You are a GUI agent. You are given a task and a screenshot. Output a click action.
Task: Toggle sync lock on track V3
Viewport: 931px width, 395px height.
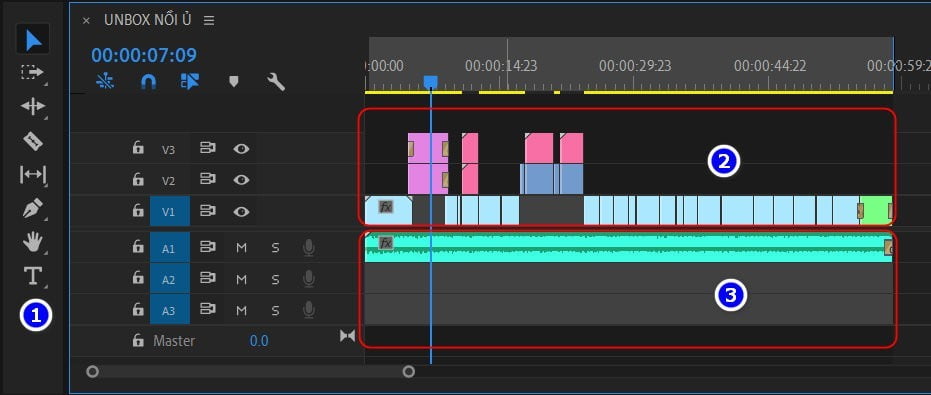(x=207, y=148)
